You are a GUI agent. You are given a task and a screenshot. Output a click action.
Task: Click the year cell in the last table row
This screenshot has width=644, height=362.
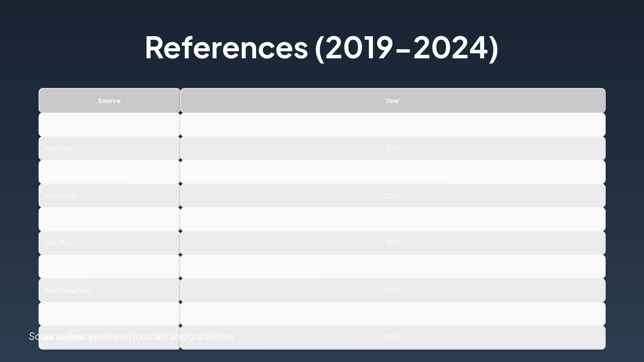point(392,337)
